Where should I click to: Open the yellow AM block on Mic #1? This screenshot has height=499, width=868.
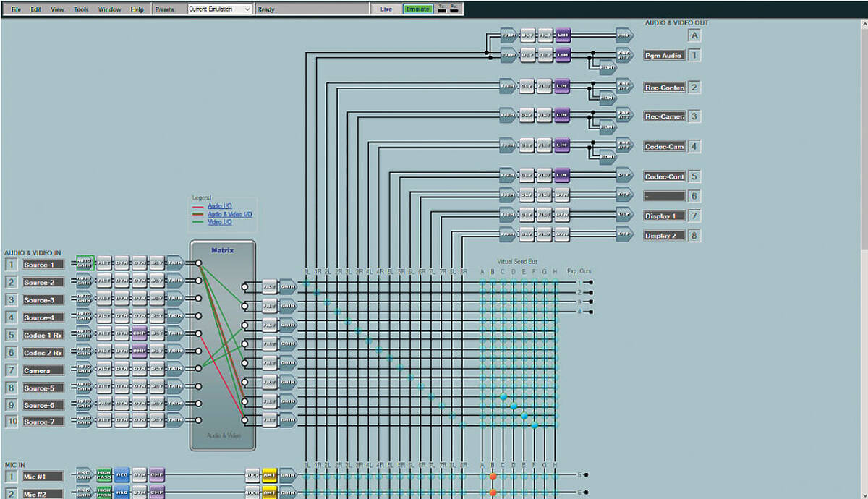pyautogui.click(x=270, y=475)
